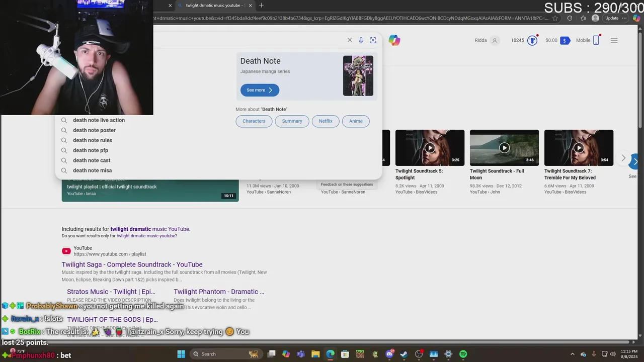Viewport: 644px width, 362px height.
Task: Show hidden system tray icons chevron
Action: click(573, 354)
